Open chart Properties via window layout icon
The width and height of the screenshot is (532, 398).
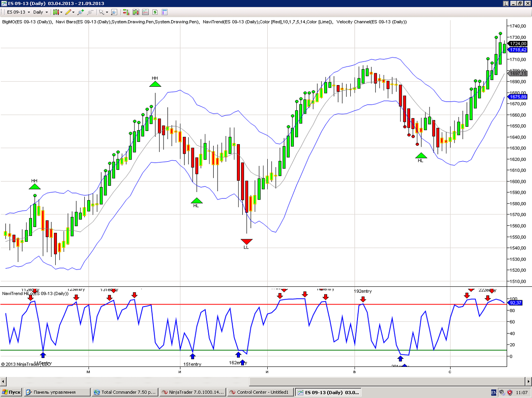point(164,12)
